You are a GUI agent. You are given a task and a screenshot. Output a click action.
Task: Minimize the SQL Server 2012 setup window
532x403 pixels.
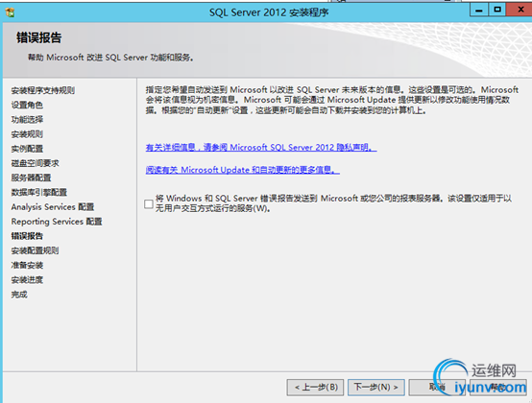coord(479,10)
